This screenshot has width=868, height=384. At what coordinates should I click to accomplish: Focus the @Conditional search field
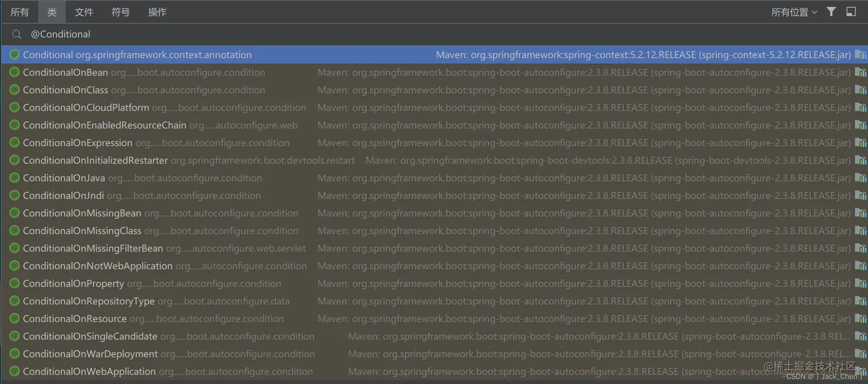click(434, 34)
